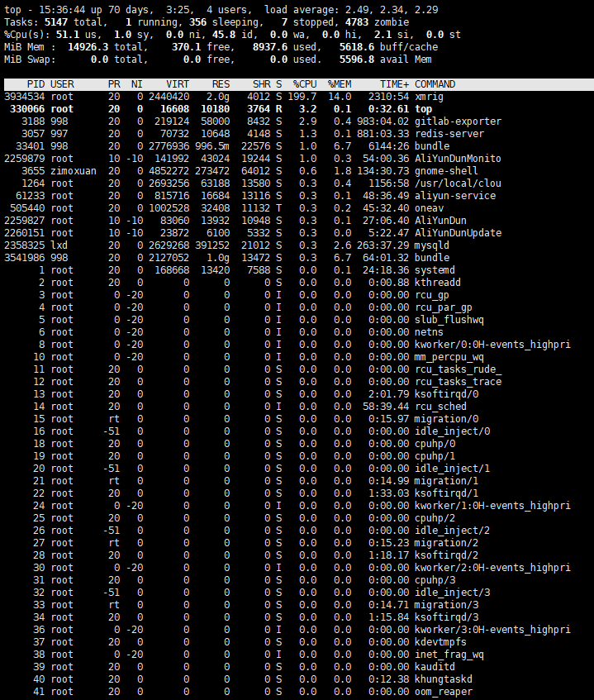Select the kauditd process
This screenshot has height=700, width=594.
click(x=435, y=667)
